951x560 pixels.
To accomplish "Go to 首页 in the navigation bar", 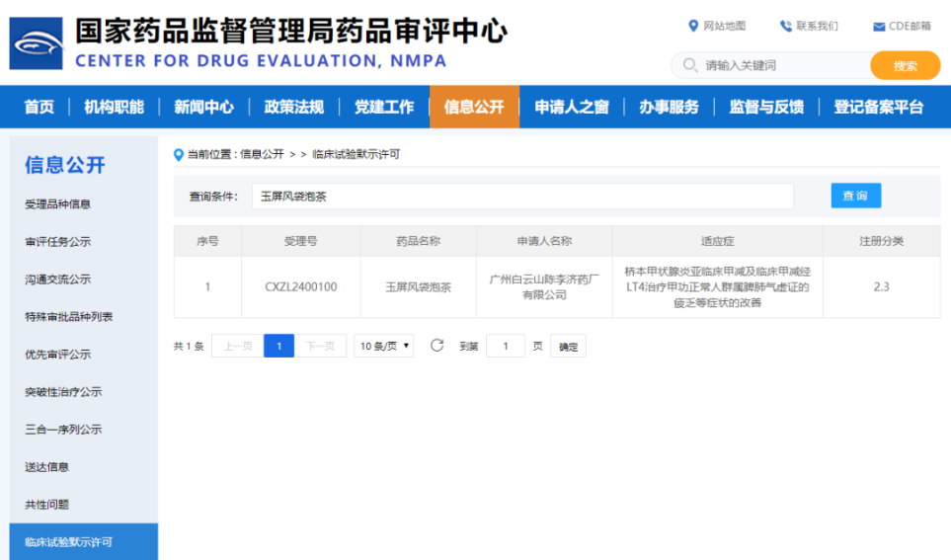I will coord(40,107).
